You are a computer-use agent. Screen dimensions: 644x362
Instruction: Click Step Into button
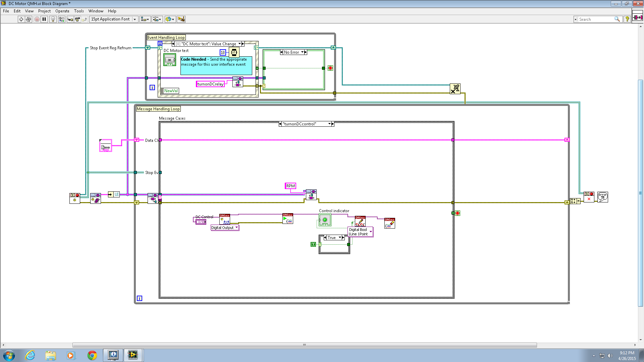(70, 19)
